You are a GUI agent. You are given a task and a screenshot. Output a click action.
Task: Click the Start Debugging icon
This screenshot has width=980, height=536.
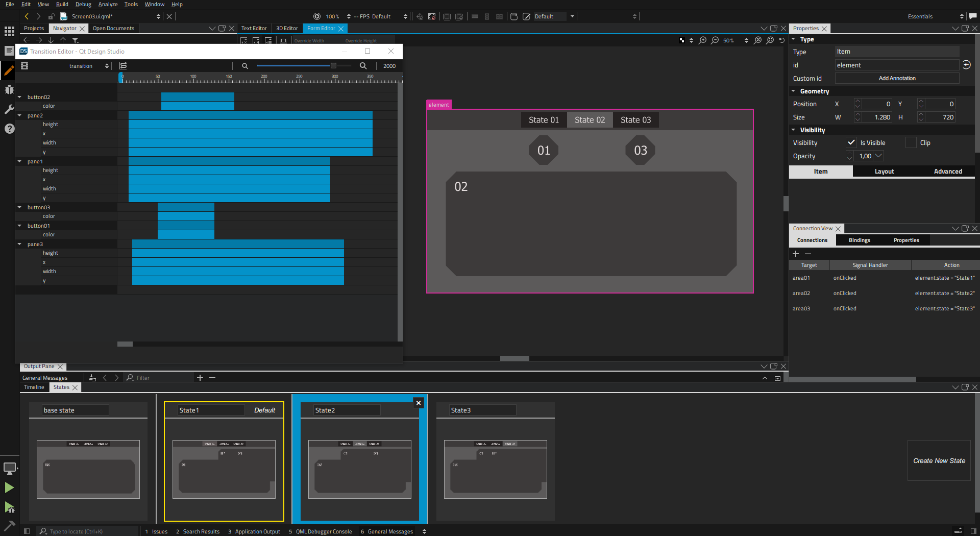coord(9,507)
